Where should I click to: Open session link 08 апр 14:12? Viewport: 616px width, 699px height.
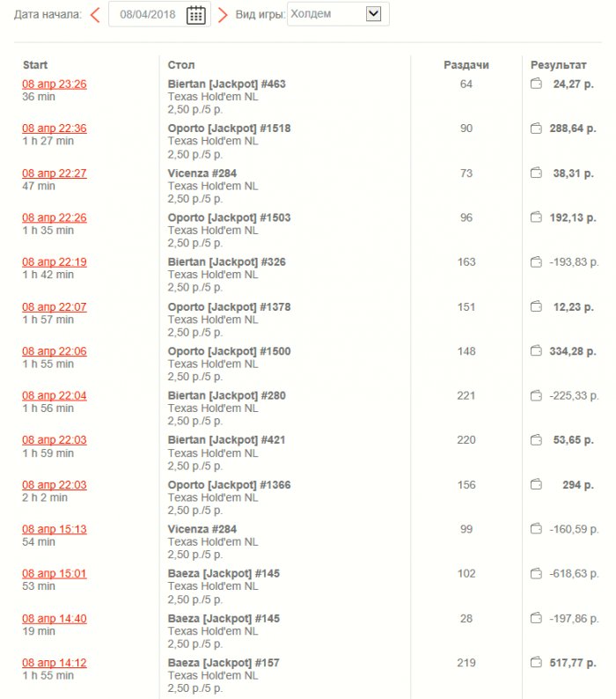[x=55, y=663]
